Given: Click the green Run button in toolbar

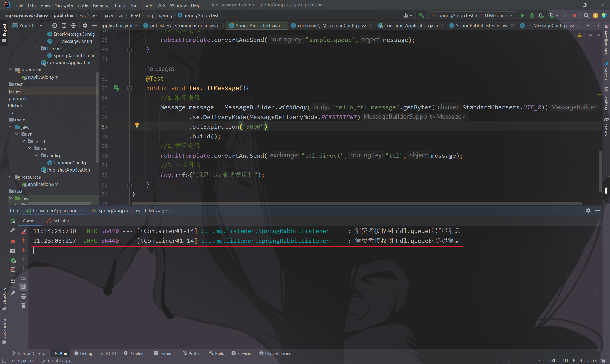Looking at the screenshot, I should tap(523, 15).
